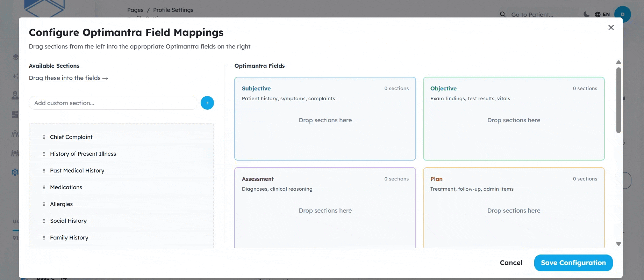The height and width of the screenshot is (280, 644).
Task: Click the drag handle beside Medications
Action: point(44,187)
